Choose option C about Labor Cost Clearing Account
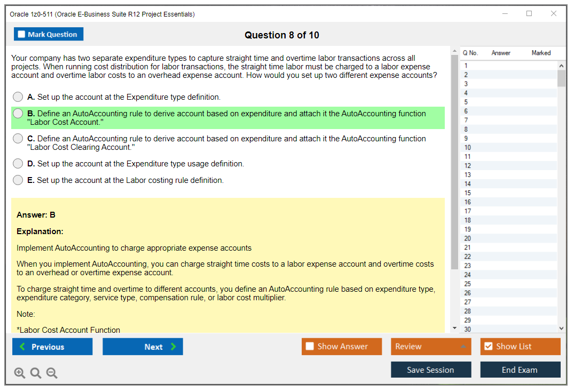 18,139
